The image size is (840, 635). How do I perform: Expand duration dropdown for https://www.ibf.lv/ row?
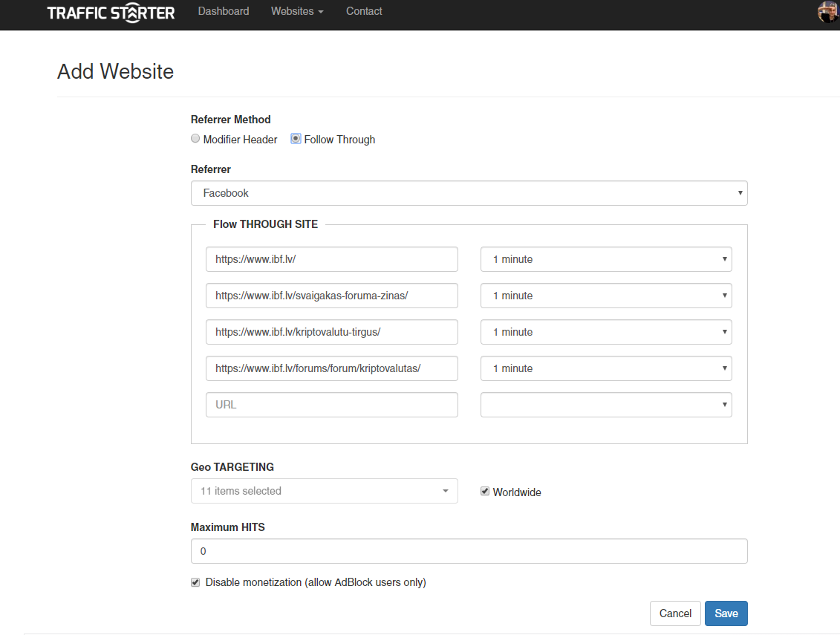coord(606,259)
